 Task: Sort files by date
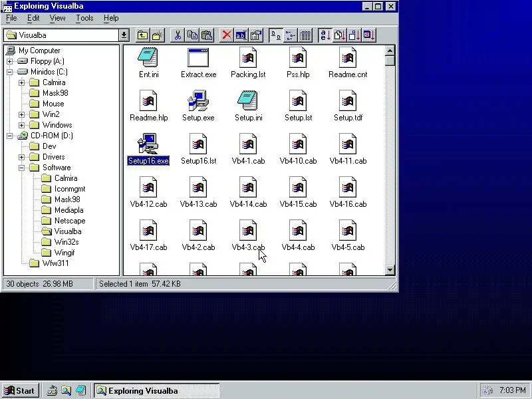[369, 35]
